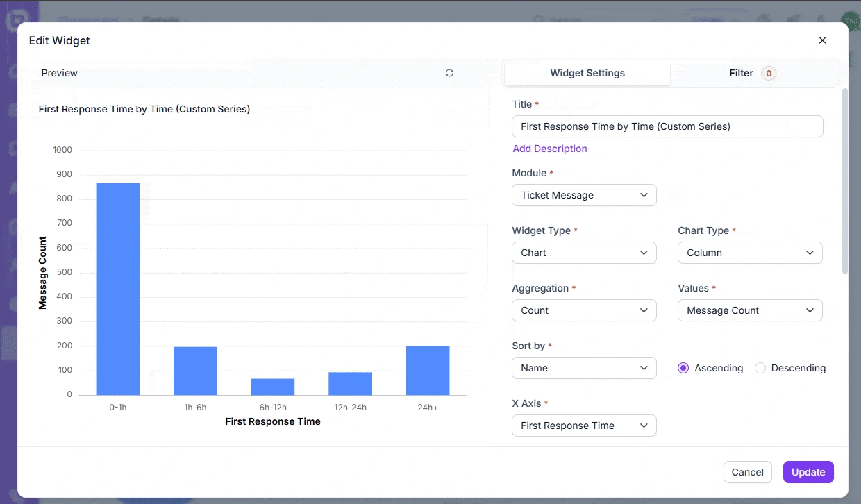Image resolution: width=861 pixels, height=504 pixels.
Task: Open the Sort by dropdown
Action: click(x=584, y=368)
